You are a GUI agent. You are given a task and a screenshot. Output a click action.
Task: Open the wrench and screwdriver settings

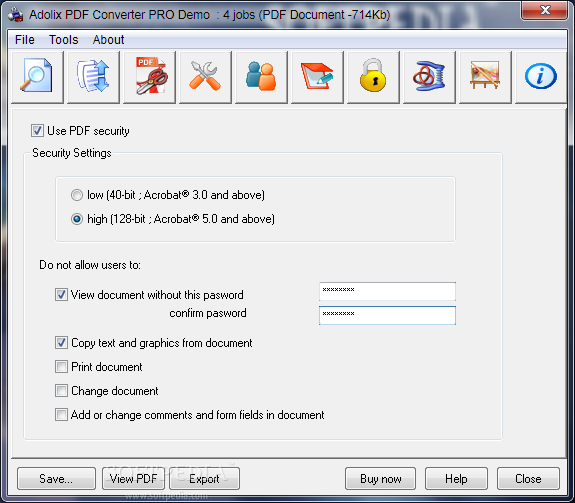[205, 77]
